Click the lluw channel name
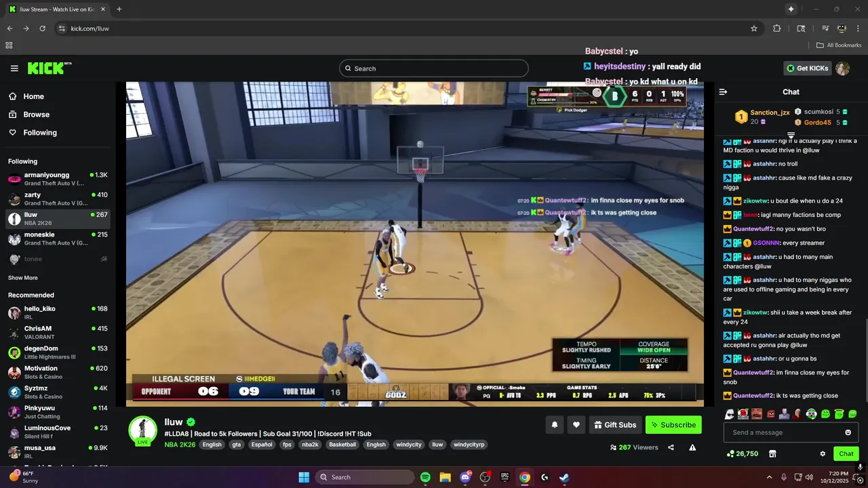Screen dimensions: 868x488 pyautogui.click(x=174, y=422)
